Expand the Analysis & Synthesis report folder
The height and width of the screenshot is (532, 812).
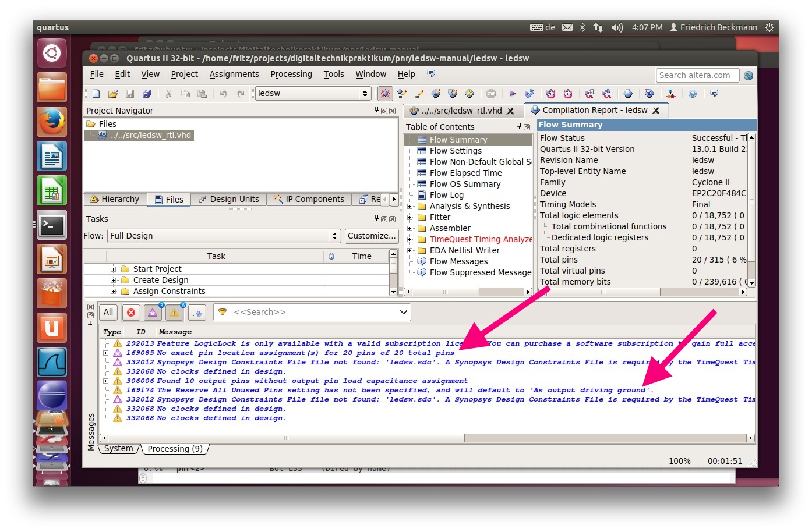pyautogui.click(x=409, y=206)
